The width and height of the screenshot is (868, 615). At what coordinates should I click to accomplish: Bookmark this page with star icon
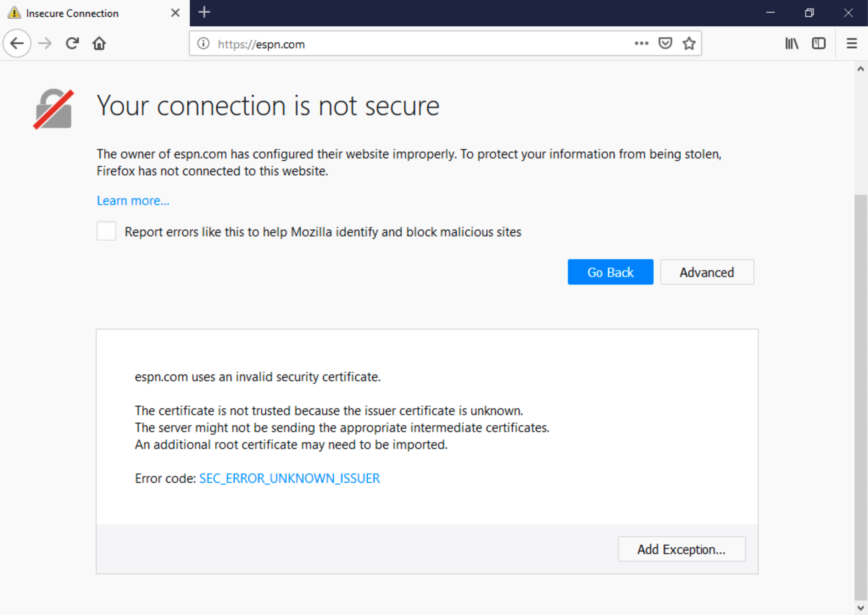point(689,43)
